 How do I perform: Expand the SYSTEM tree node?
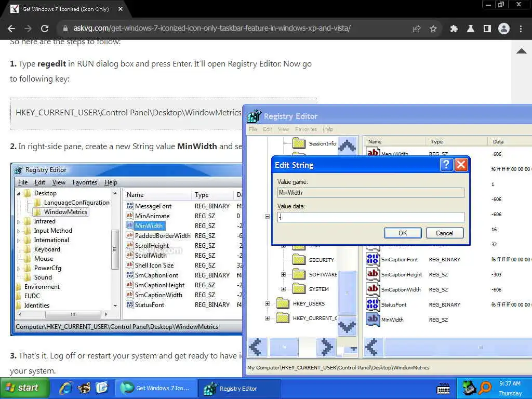[283, 289]
